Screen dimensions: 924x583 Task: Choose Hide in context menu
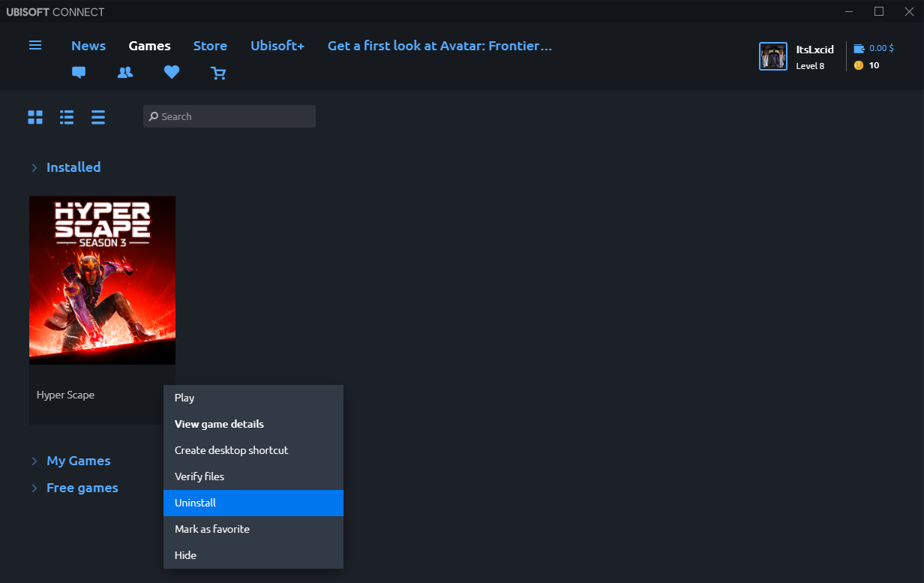[253, 555]
